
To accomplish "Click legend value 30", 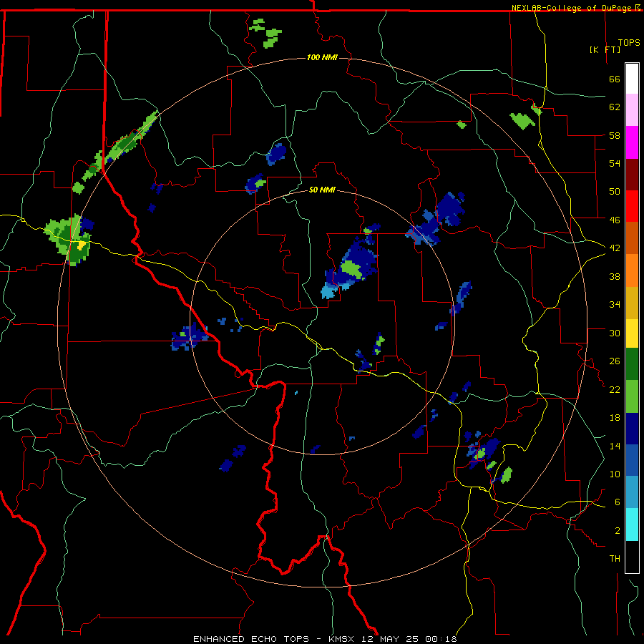I will tap(615, 333).
